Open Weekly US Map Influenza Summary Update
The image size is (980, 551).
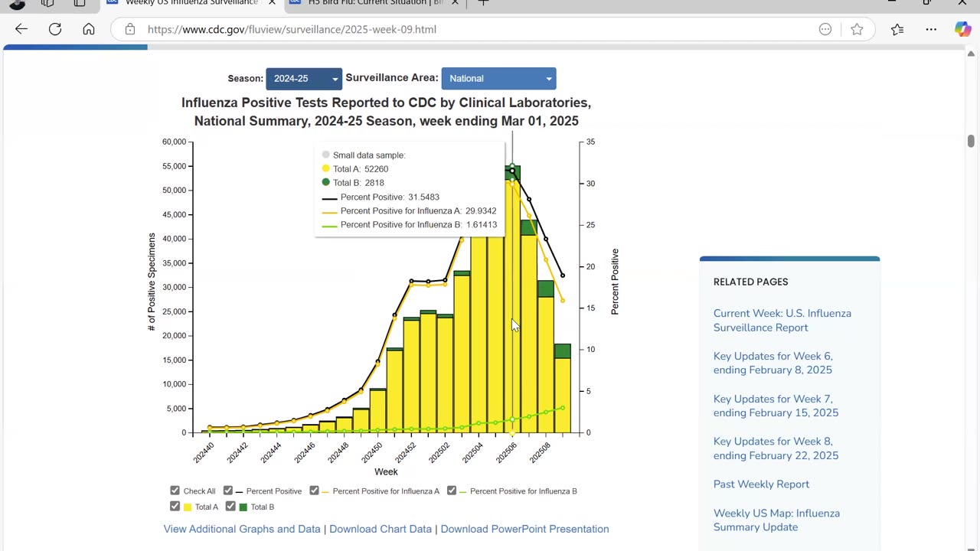776,520
